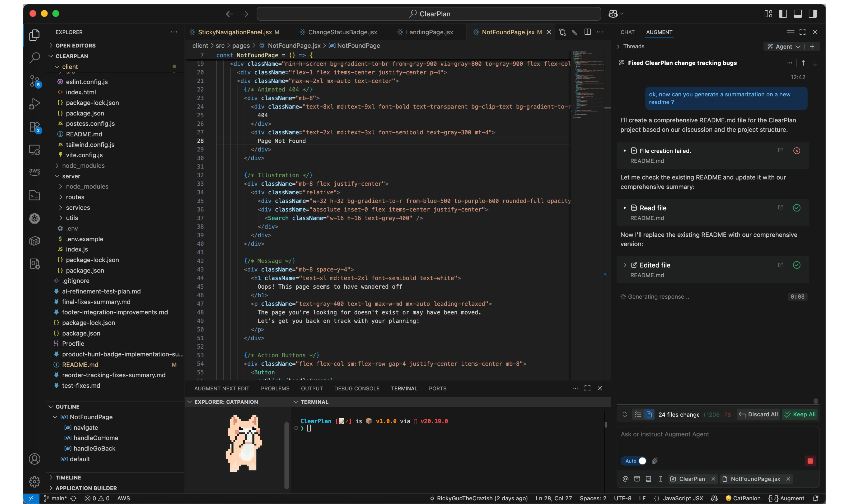Viewport: 843px width, 504px height.
Task: Expand the Edited file README.md details
Action: tap(624, 265)
